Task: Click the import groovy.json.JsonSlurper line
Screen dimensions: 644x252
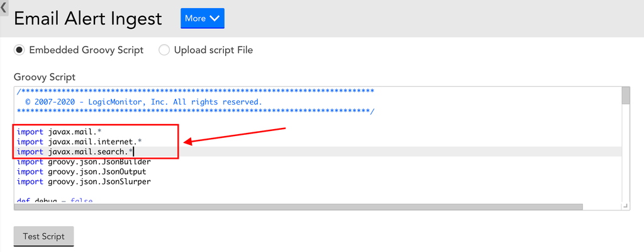Action: [84, 181]
